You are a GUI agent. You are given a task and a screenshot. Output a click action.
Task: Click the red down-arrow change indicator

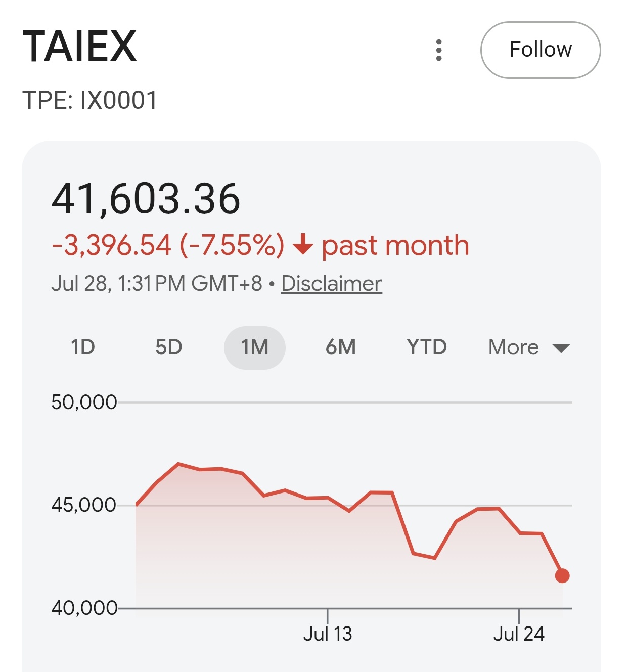tap(303, 245)
